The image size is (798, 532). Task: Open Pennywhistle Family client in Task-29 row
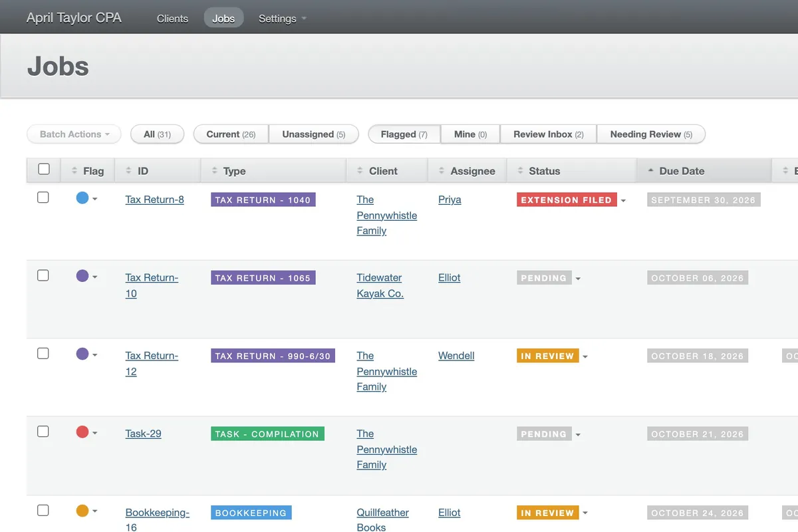tap(387, 449)
